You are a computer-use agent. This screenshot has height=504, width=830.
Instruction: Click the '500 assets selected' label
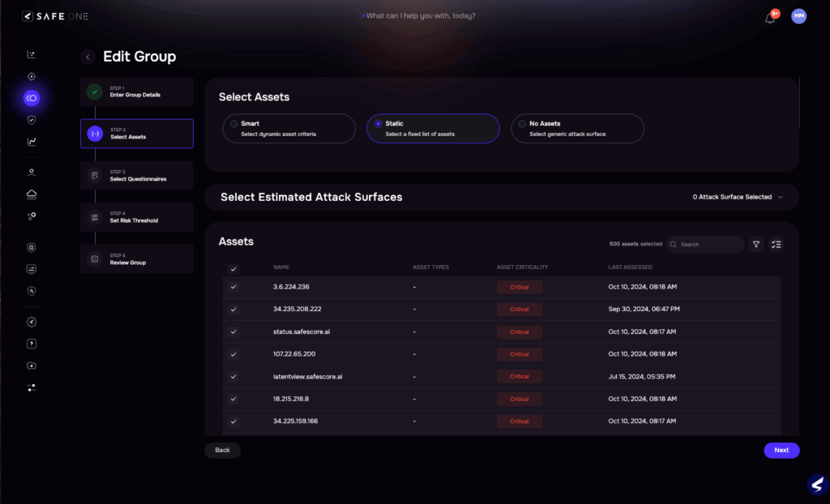pyautogui.click(x=635, y=244)
